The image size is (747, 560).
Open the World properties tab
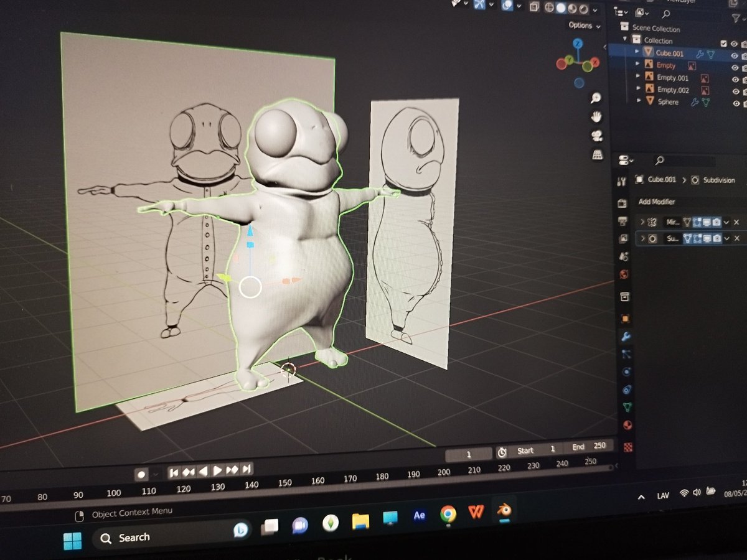pos(624,274)
